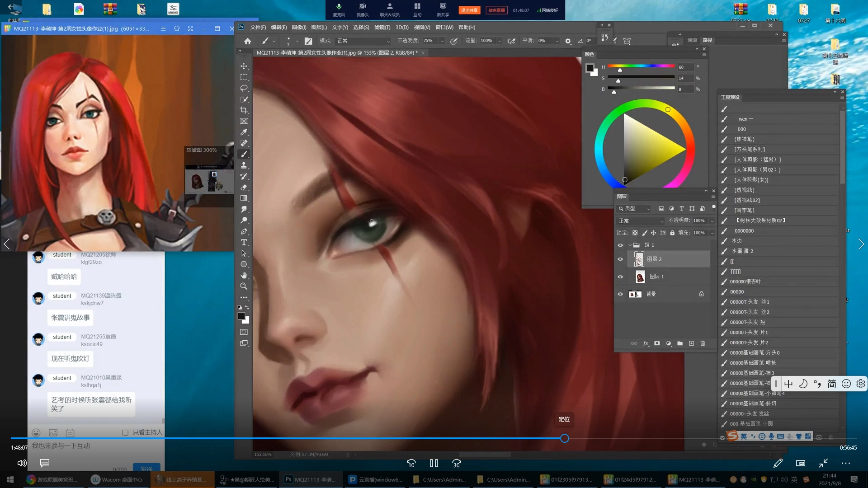Select the 00000T-头发 丝1 brush preset
The image size is (868, 488).
point(749,302)
